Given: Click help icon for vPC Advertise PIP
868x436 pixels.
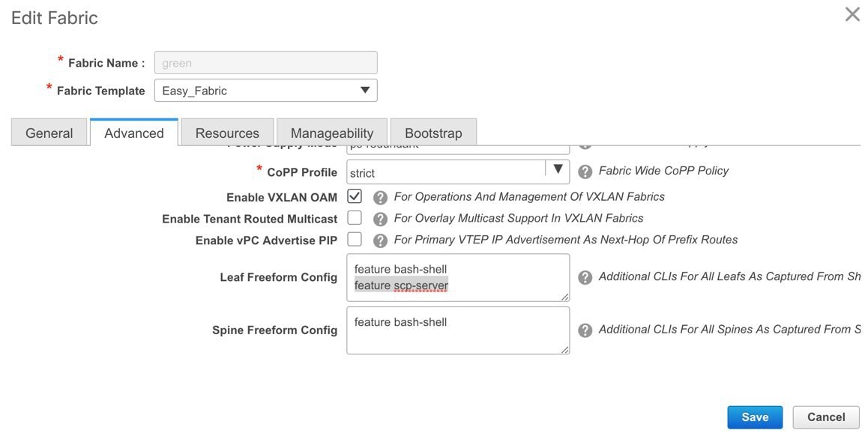Looking at the screenshot, I should pyautogui.click(x=380, y=240).
